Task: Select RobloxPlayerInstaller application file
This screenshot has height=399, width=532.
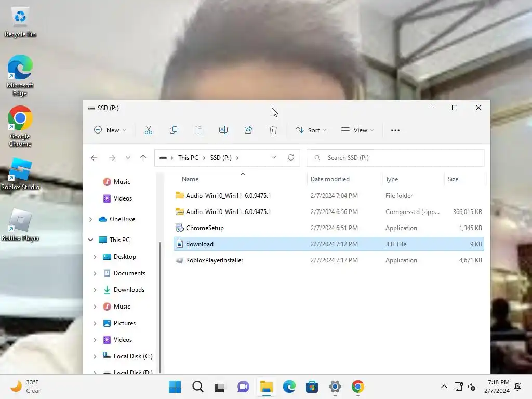Action: pyautogui.click(x=328, y=260)
